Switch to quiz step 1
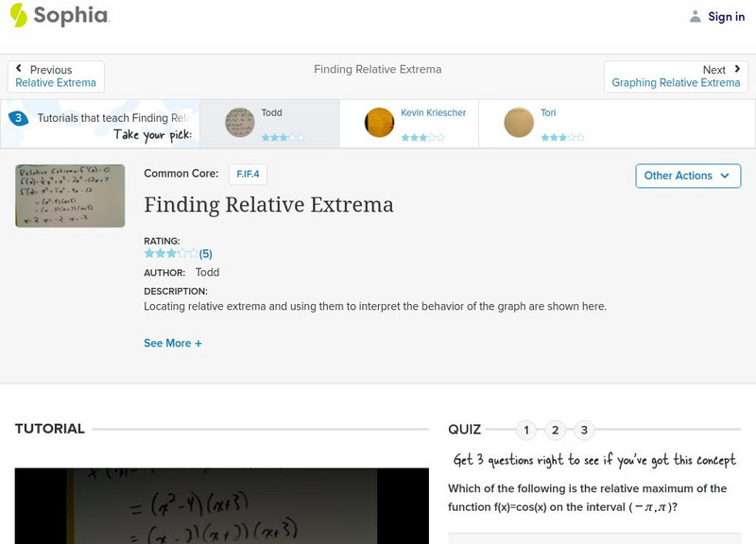 tap(526, 429)
